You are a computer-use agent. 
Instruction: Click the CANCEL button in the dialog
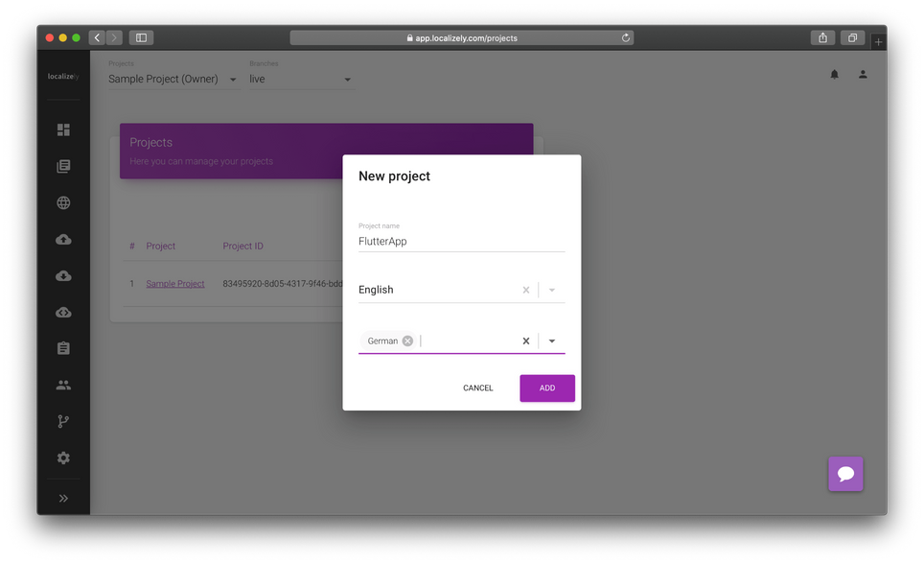tap(477, 388)
